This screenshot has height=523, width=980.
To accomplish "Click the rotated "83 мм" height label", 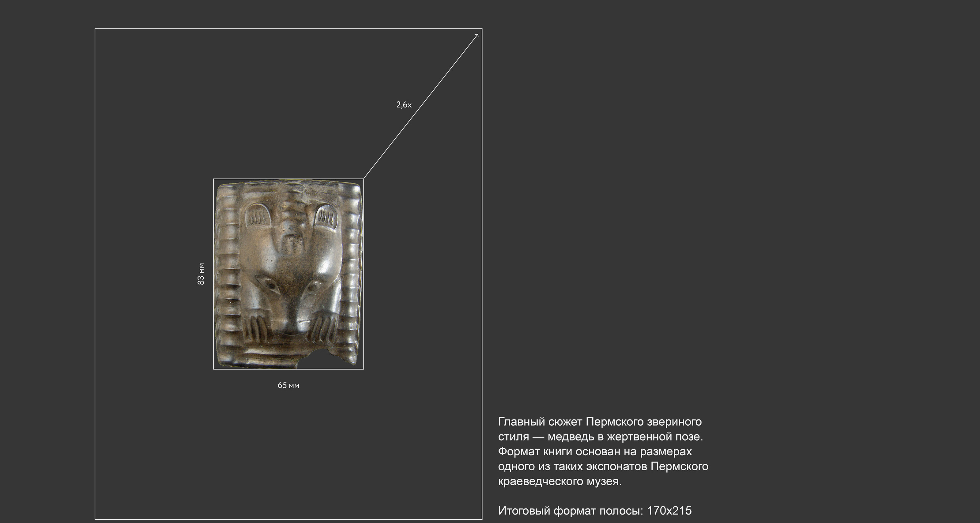I will click(x=201, y=274).
